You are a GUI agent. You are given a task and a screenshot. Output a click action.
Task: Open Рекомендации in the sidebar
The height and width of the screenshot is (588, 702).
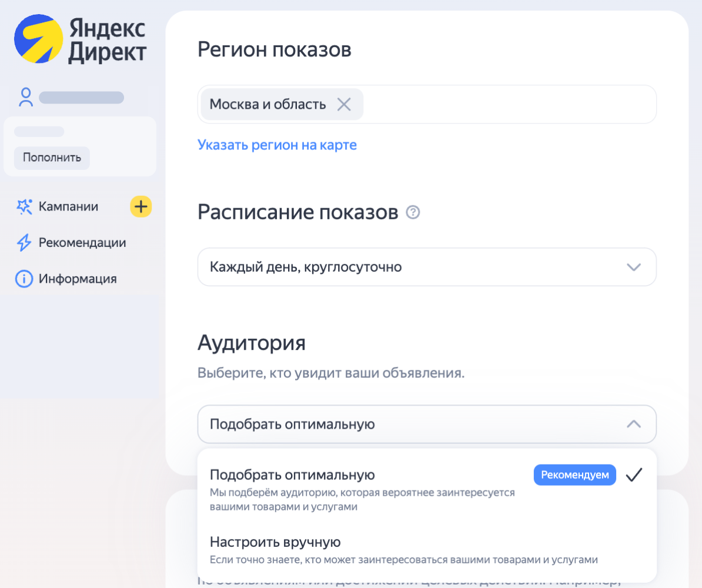tap(82, 243)
